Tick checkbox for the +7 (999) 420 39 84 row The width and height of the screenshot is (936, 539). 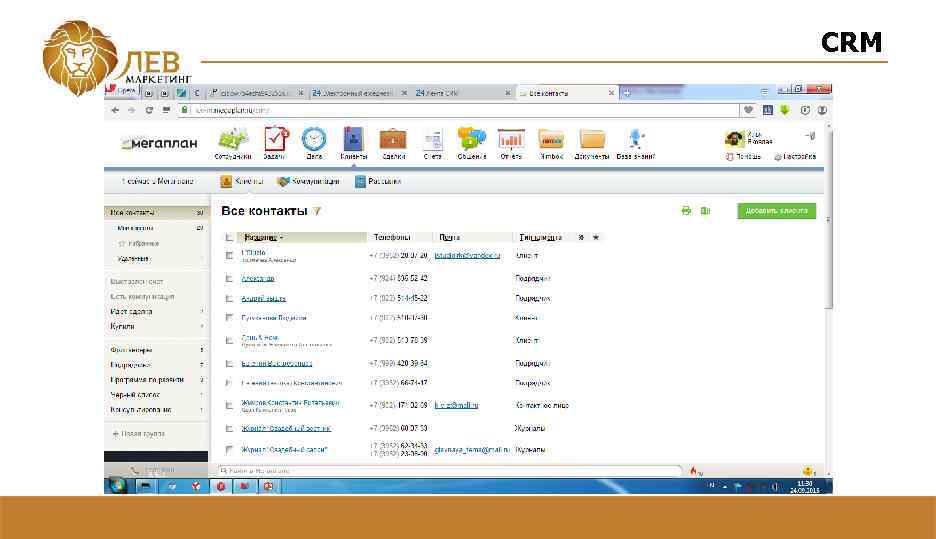pyautogui.click(x=229, y=363)
